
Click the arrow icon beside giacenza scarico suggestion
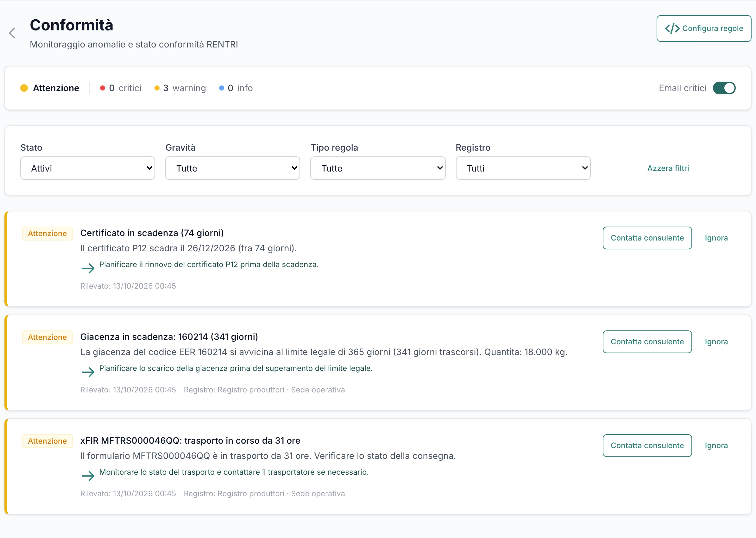[x=88, y=372]
